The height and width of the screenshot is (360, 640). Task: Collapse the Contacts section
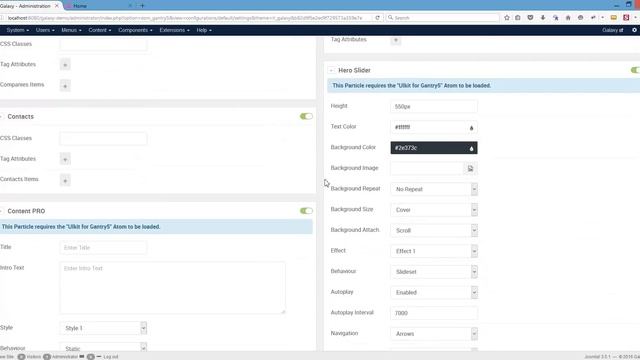point(2,117)
